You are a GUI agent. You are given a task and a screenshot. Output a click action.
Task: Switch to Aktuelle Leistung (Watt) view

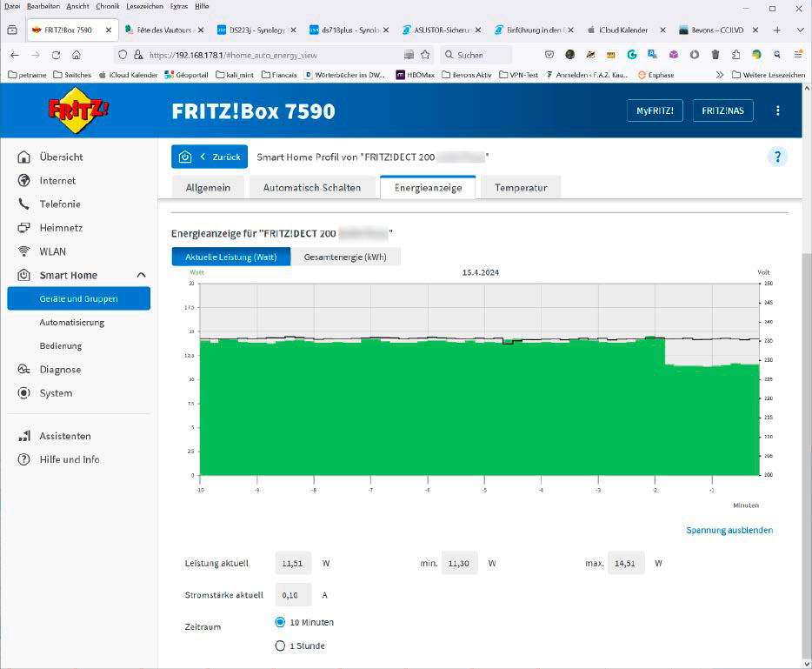click(231, 257)
